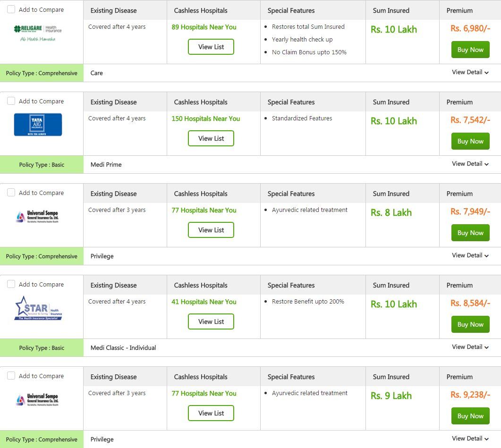Click the Religare Health Insurance logo
The image size is (501, 448).
[x=38, y=33]
